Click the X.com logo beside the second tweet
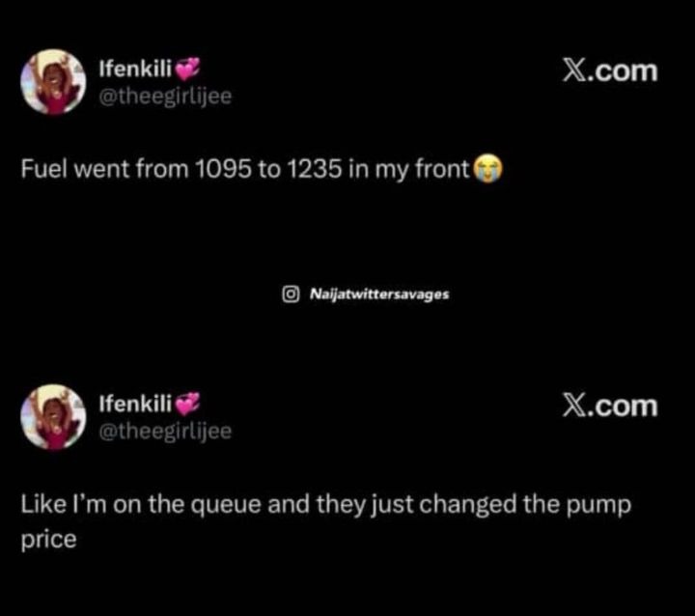 [610, 406]
